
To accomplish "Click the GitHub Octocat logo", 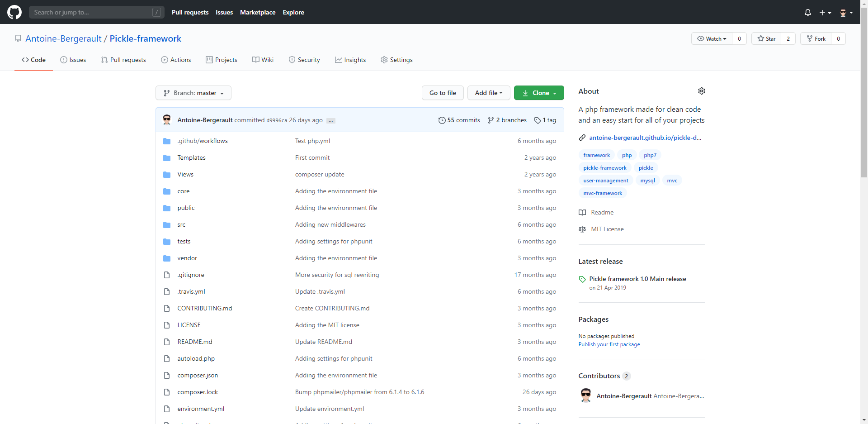I will pyautogui.click(x=14, y=12).
